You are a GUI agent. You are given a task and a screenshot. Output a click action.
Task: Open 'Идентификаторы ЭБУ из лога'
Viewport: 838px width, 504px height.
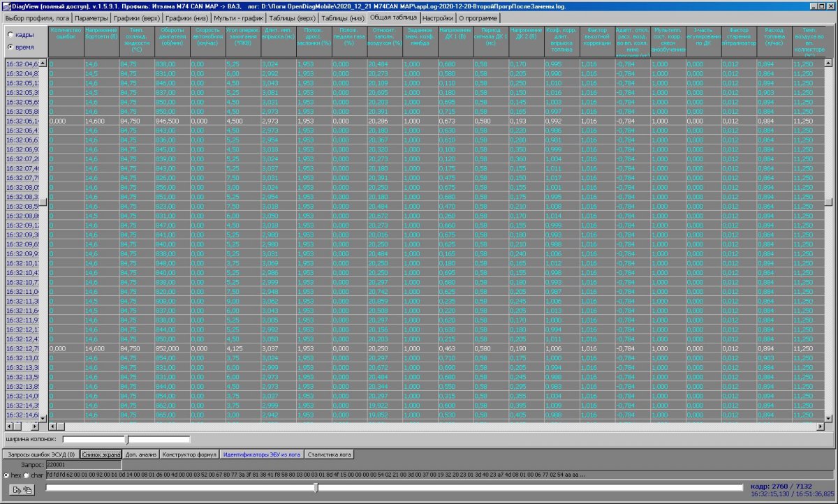(x=261, y=454)
